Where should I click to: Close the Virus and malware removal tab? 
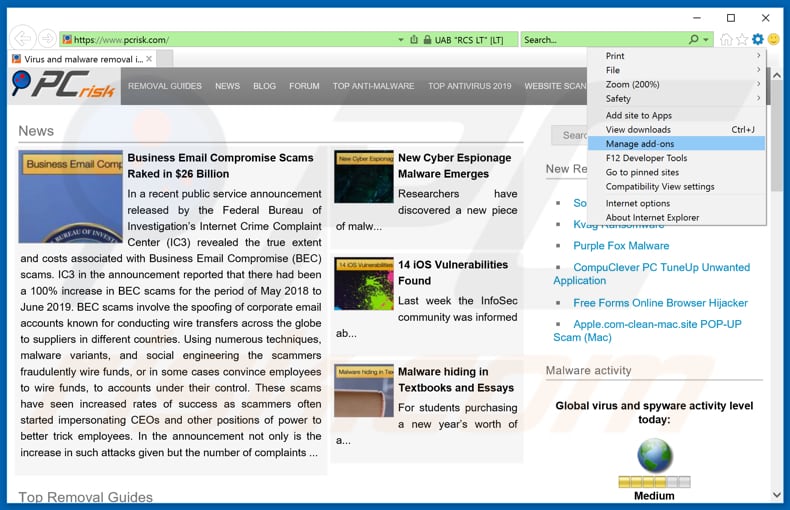[x=149, y=59]
